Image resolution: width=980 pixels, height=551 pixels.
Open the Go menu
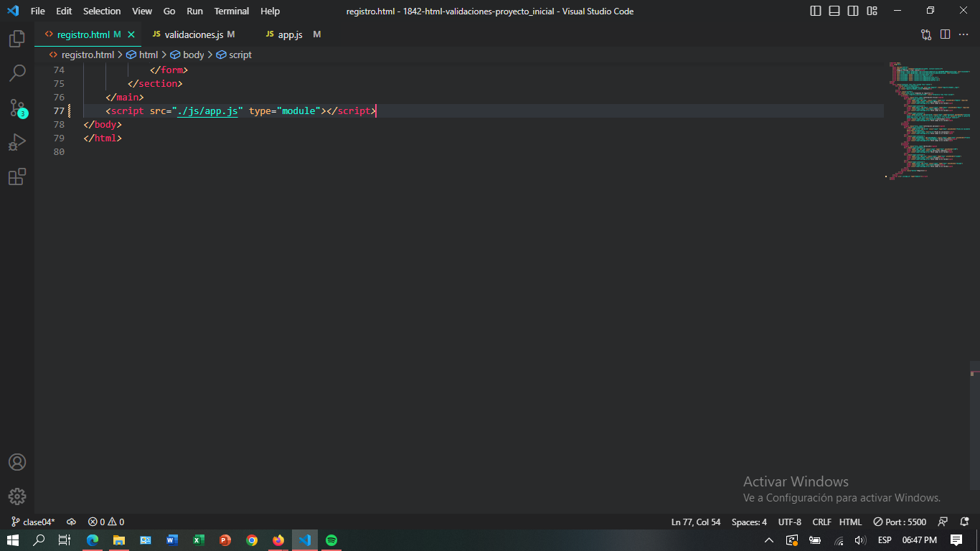(169, 11)
